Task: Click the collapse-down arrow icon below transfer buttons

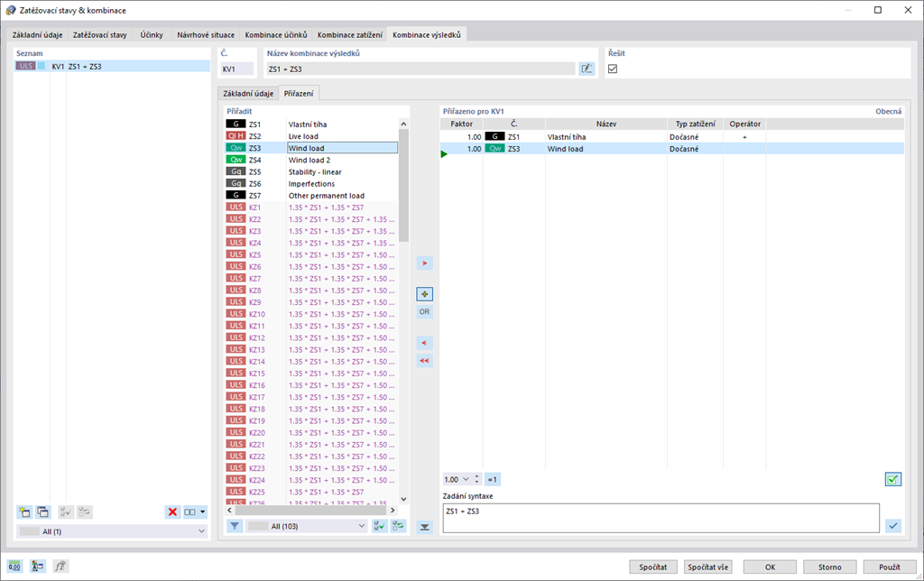Action: click(424, 528)
